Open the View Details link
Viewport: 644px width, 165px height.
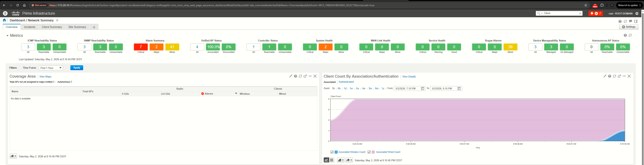409,76
